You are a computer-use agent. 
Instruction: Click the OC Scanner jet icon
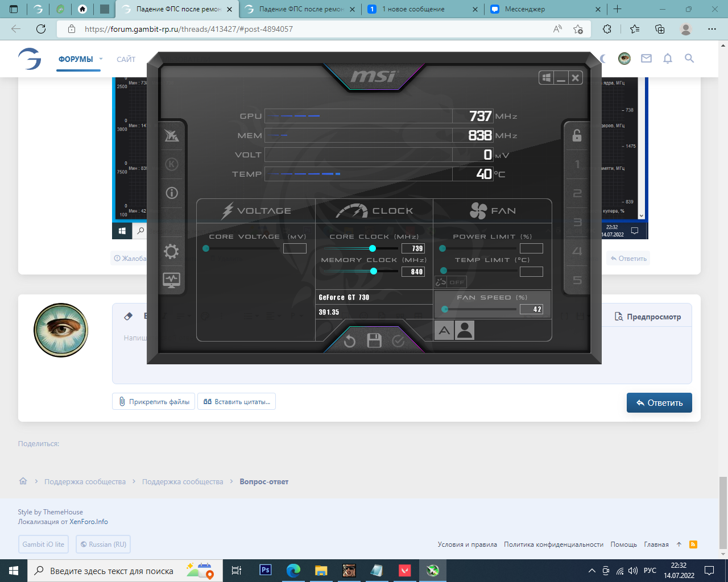(171, 135)
